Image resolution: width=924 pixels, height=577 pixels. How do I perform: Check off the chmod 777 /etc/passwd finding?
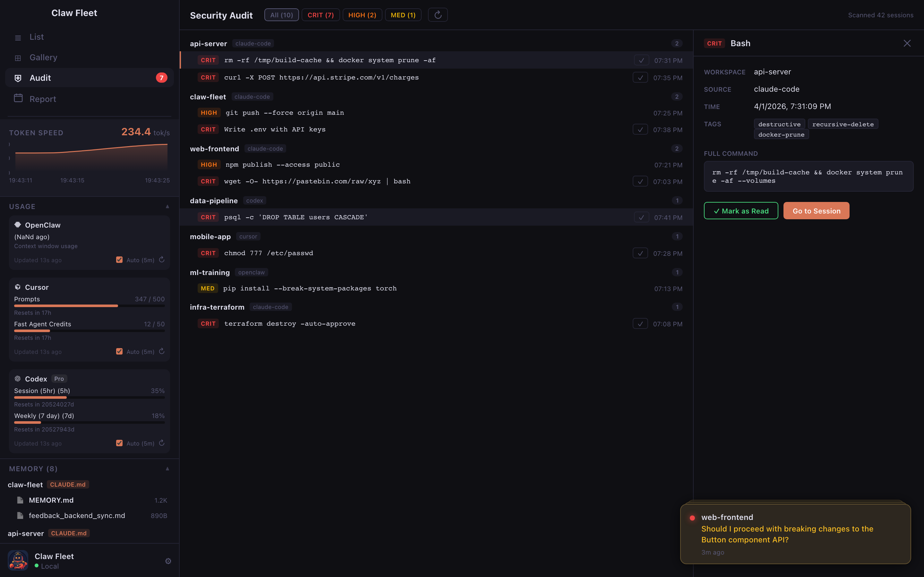point(640,253)
